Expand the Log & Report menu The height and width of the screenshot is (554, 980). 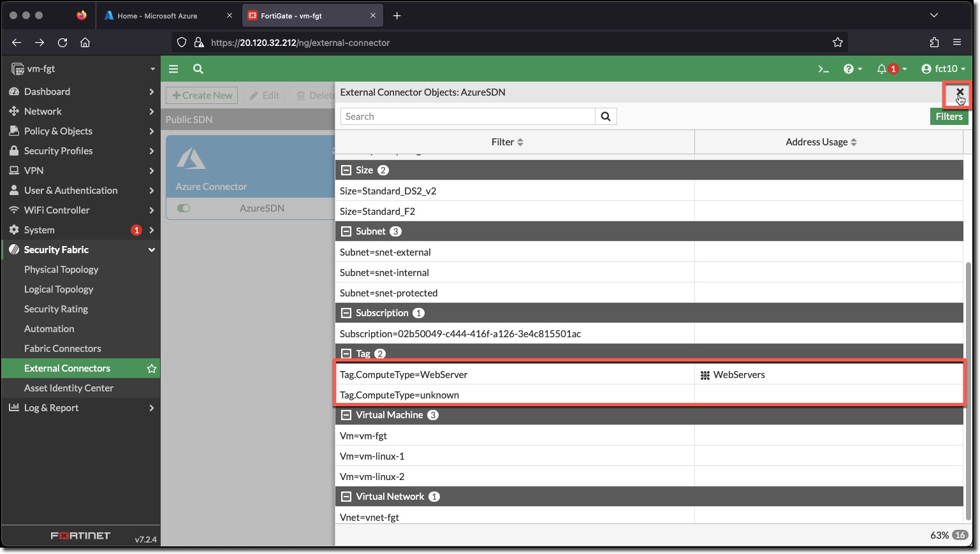(x=82, y=408)
